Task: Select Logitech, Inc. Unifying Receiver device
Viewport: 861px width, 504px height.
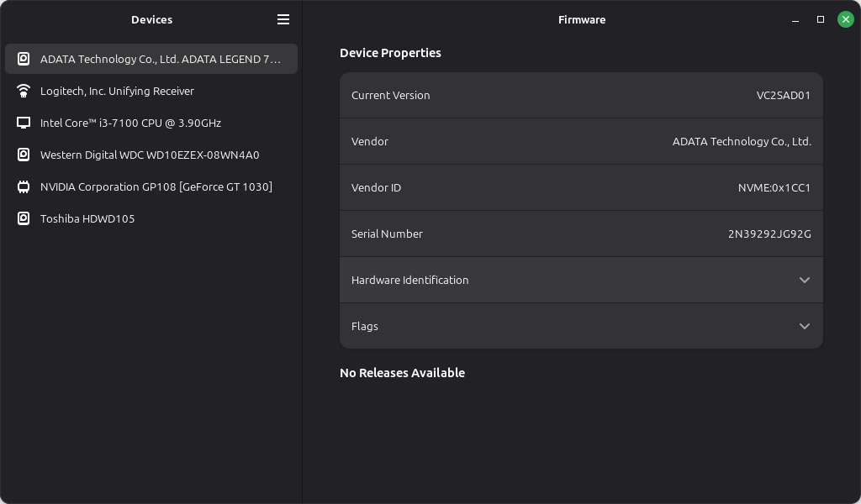Action: click(117, 91)
